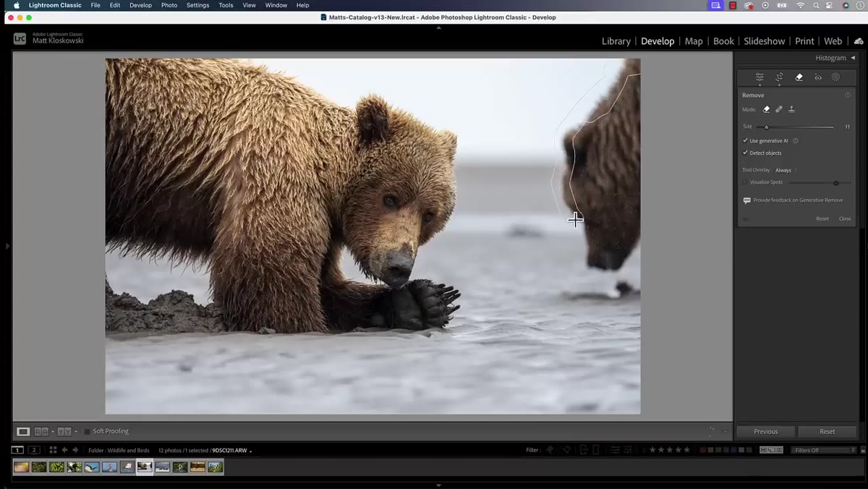Hide top module picker with top arrow
This screenshot has width=868, height=489.
click(x=438, y=27)
